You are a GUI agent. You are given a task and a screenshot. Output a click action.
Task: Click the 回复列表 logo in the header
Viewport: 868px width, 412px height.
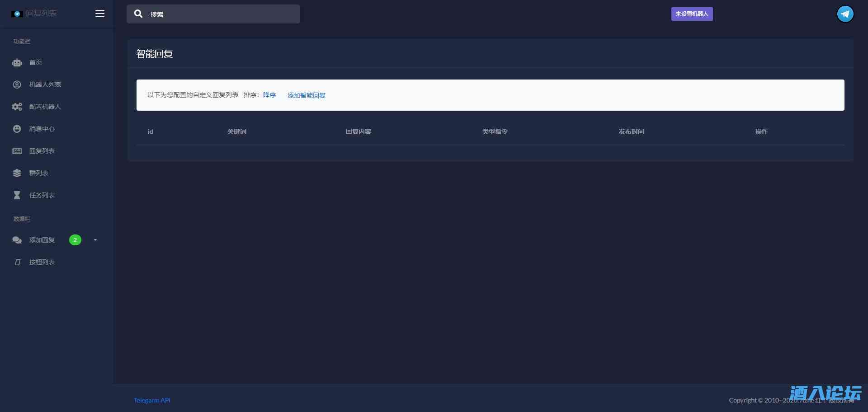[34, 14]
